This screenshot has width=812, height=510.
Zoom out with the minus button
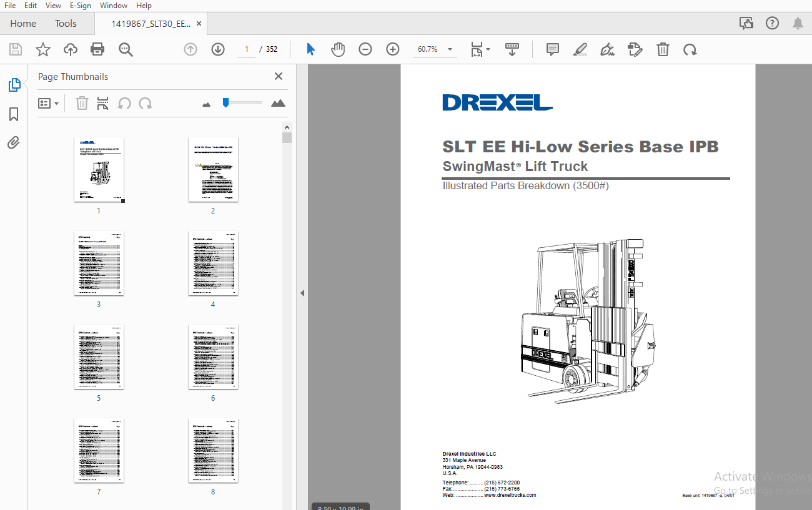(x=365, y=49)
